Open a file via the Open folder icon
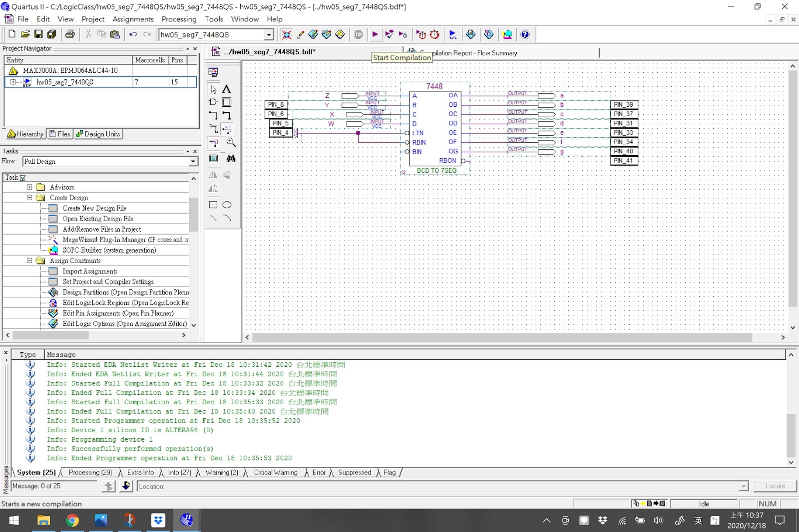 [x=25, y=34]
